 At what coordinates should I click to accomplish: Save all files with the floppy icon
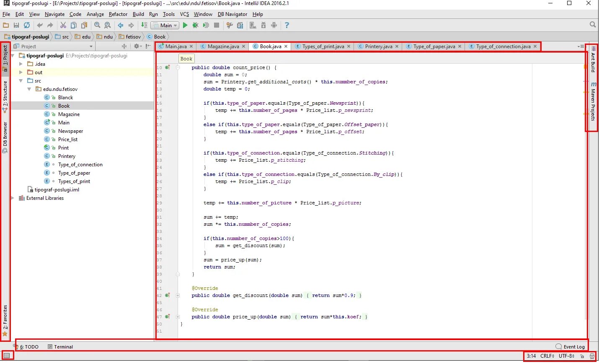click(16, 26)
